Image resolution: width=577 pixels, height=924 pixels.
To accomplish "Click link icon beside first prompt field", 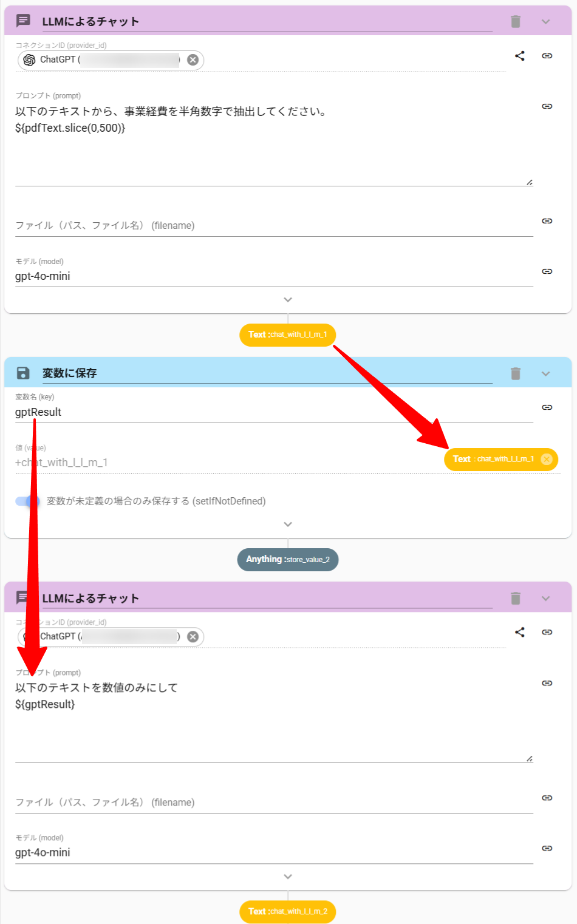I will tap(547, 106).
